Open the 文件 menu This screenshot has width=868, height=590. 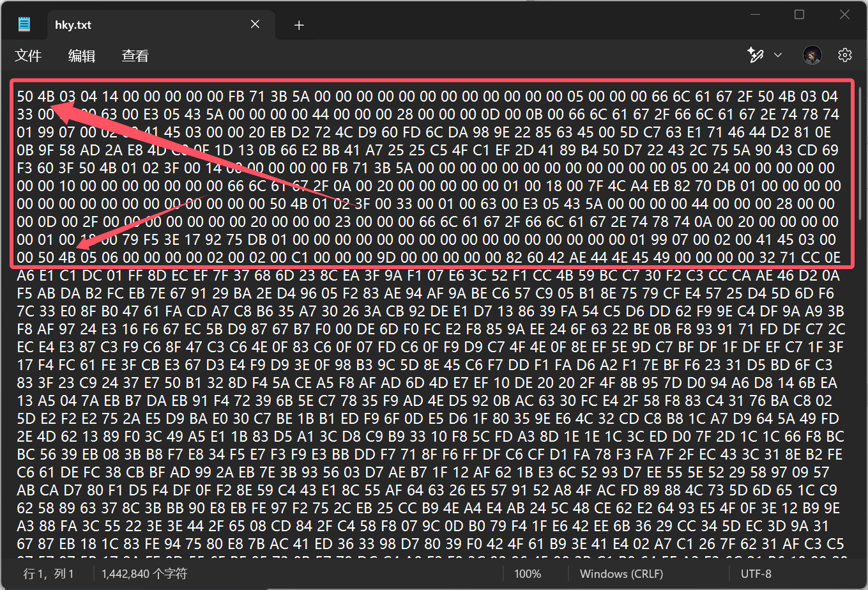click(28, 56)
